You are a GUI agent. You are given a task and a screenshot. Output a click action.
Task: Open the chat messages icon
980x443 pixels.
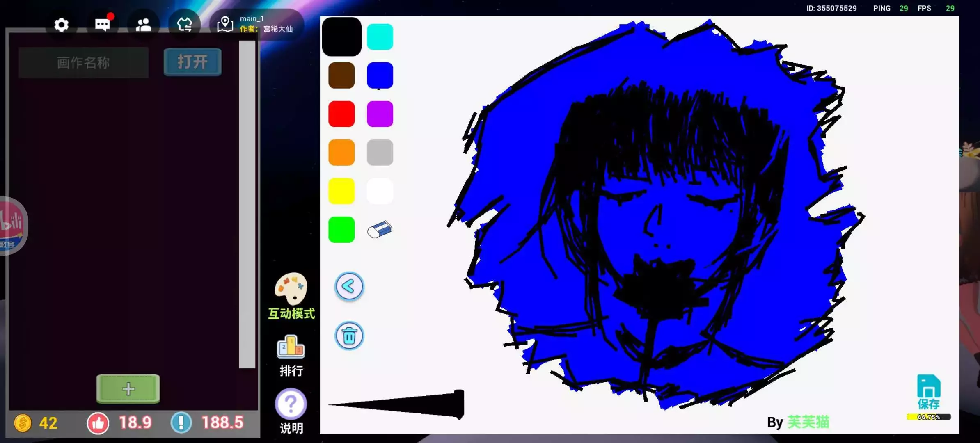click(102, 25)
